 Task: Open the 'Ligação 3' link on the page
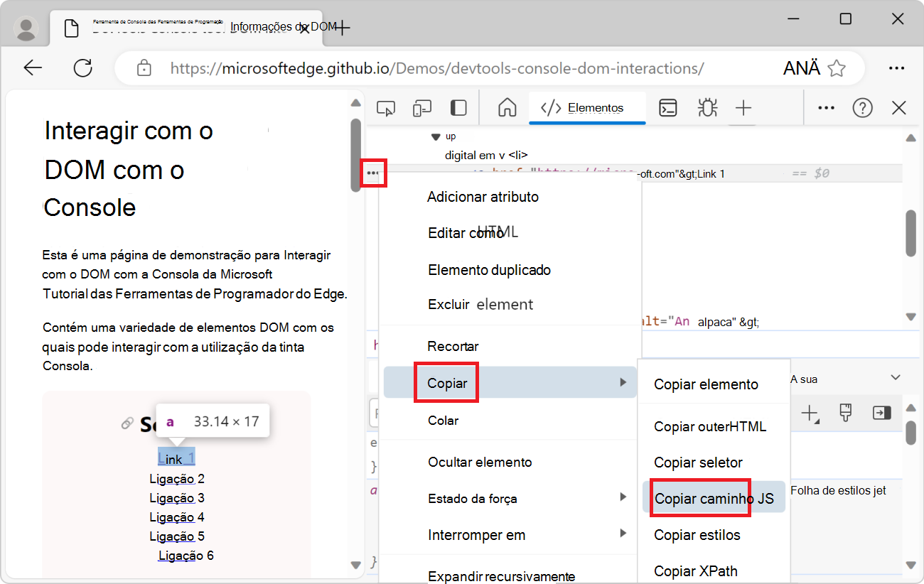[x=176, y=497]
